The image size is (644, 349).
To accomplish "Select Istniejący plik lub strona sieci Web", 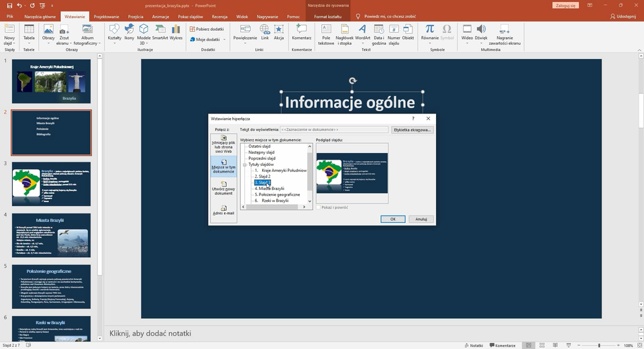I will [x=223, y=144].
